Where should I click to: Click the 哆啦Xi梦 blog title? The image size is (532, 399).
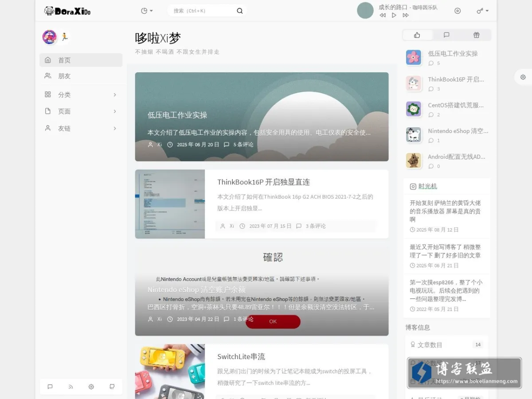[158, 38]
